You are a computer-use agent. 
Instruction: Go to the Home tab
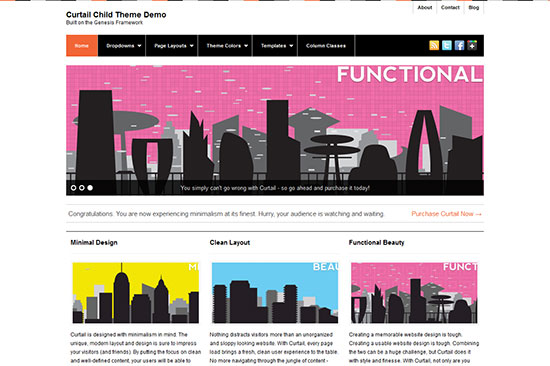coord(82,46)
